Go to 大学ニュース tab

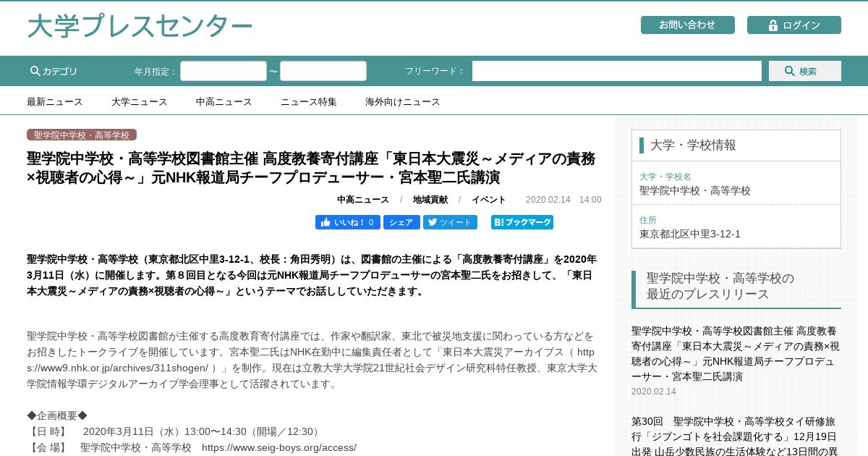tap(140, 101)
